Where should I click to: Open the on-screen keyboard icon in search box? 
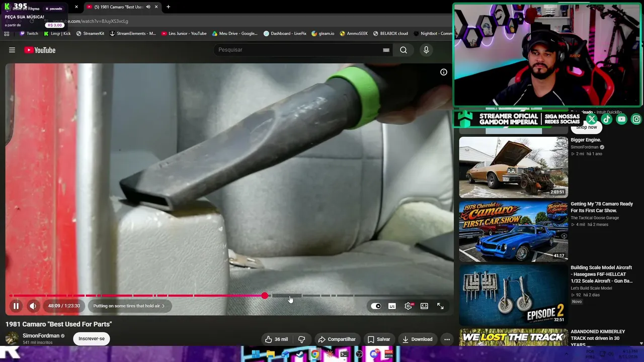[386, 50]
